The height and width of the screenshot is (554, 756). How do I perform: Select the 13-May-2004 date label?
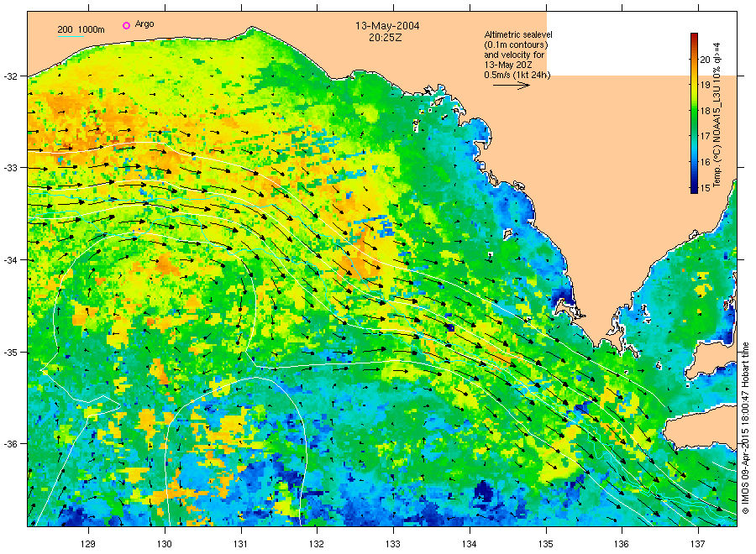coord(388,26)
